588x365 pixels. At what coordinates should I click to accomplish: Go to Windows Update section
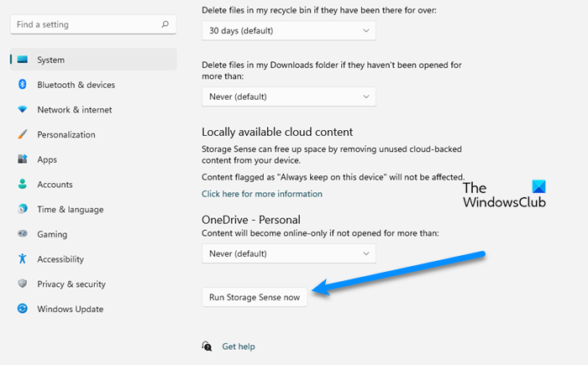coord(70,309)
